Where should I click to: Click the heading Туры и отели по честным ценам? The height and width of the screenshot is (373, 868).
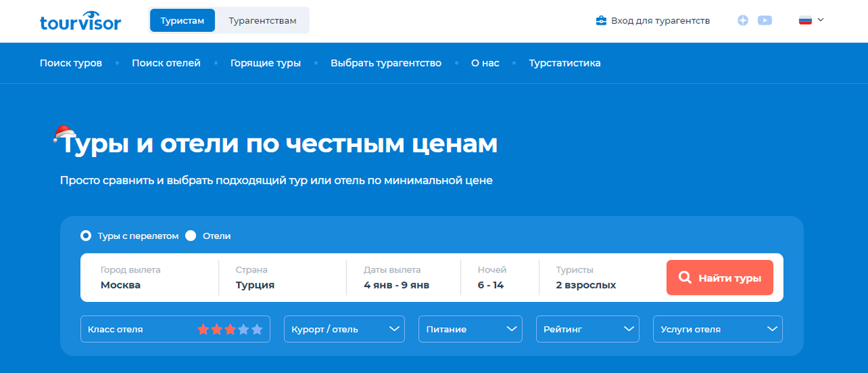[x=278, y=143]
